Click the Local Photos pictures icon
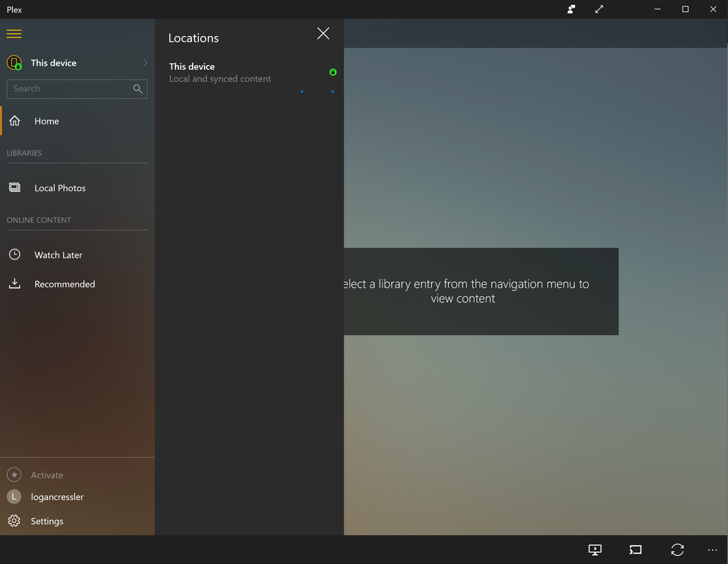 click(x=15, y=188)
